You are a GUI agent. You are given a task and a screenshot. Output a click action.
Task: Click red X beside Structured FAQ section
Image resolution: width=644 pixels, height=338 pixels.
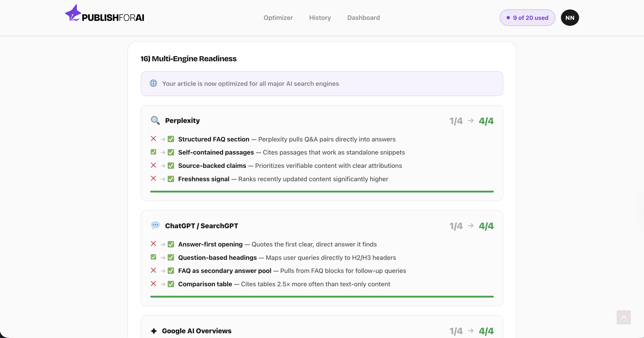click(x=153, y=139)
